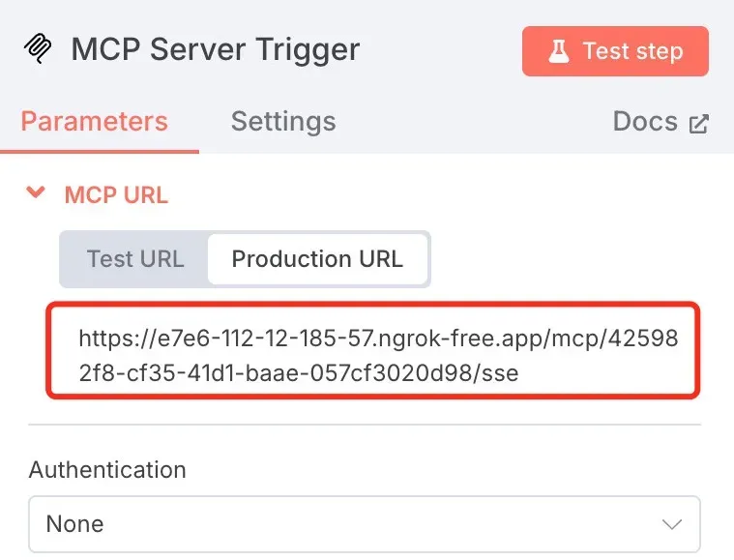Image resolution: width=734 pixels, height=560 pixels.
Task: Select the Test URL option
Action: pos(135,259)
